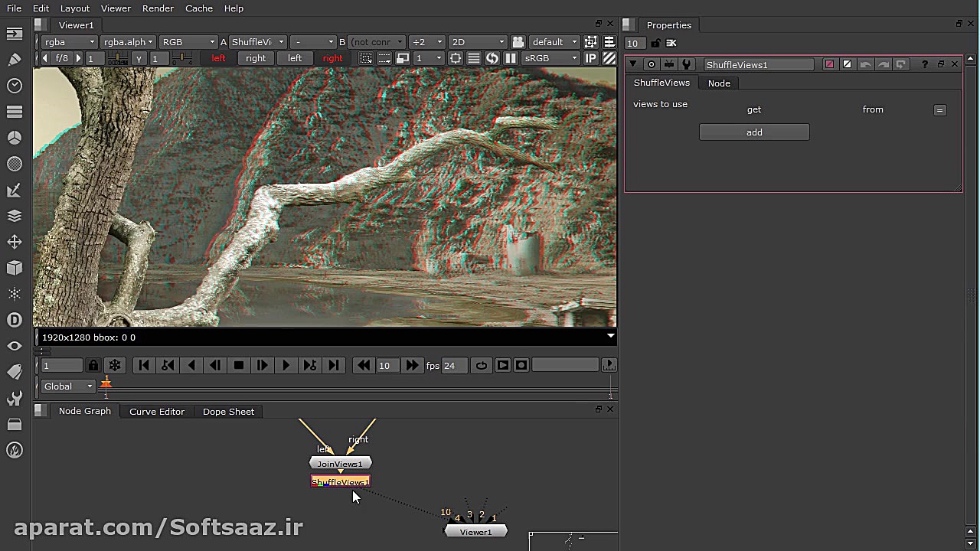Open the sRGB viewer colorspace dropdown
Screen dimensions: 980x551
550,58
